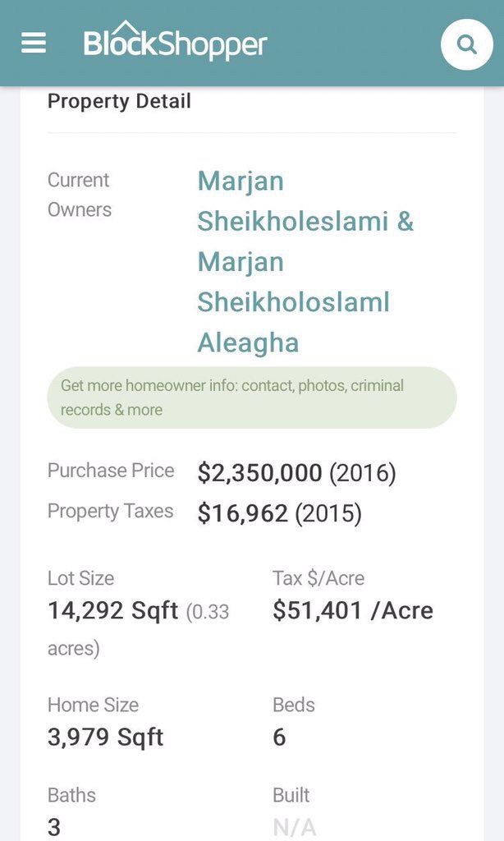This screenshot has height=841, width=504.
Task: Click the Purchase Price label
Action: (x=111, y=471)
